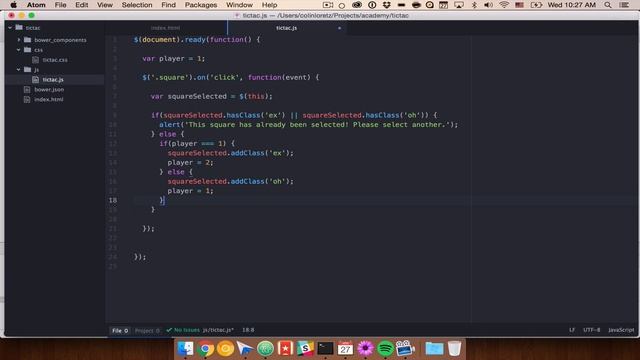640x360 pixels.
Task: Collapse the js folder
Action: [x=18, y=70]
